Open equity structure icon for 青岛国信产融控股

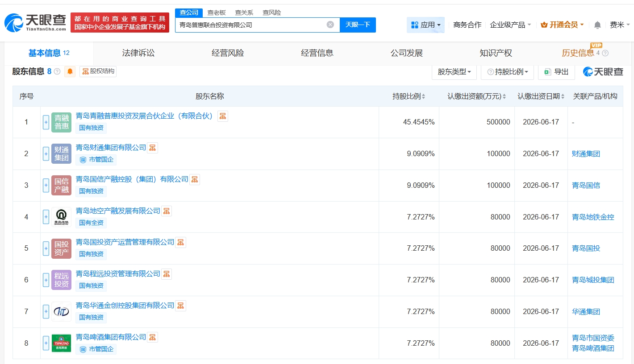[x=195, y=179]
